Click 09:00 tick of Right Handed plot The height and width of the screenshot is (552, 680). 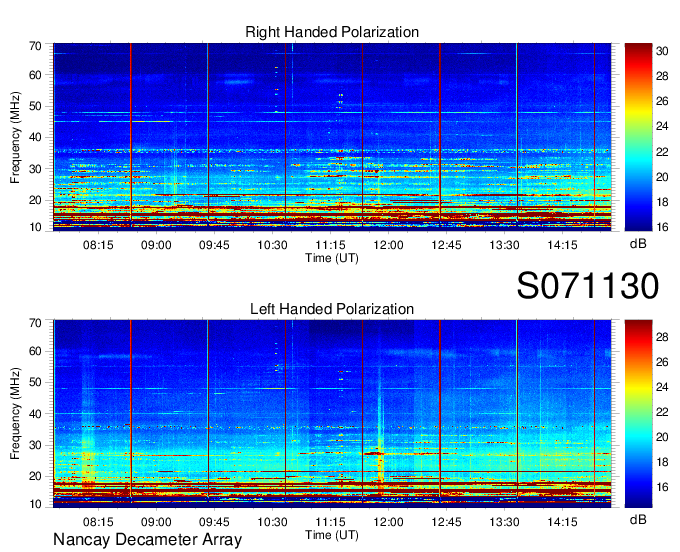pyautogui.click(x=156, y=245)
